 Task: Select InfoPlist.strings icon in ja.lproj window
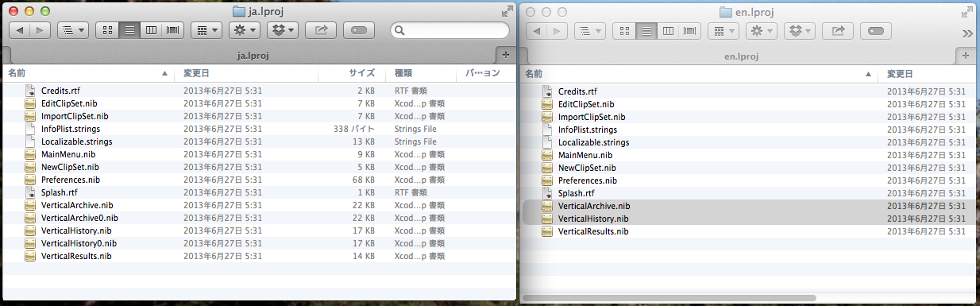point(31,129)
